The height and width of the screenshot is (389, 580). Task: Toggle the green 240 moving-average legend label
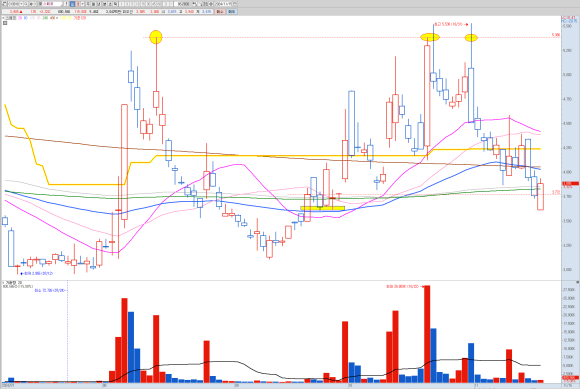(x=45, y=18)
